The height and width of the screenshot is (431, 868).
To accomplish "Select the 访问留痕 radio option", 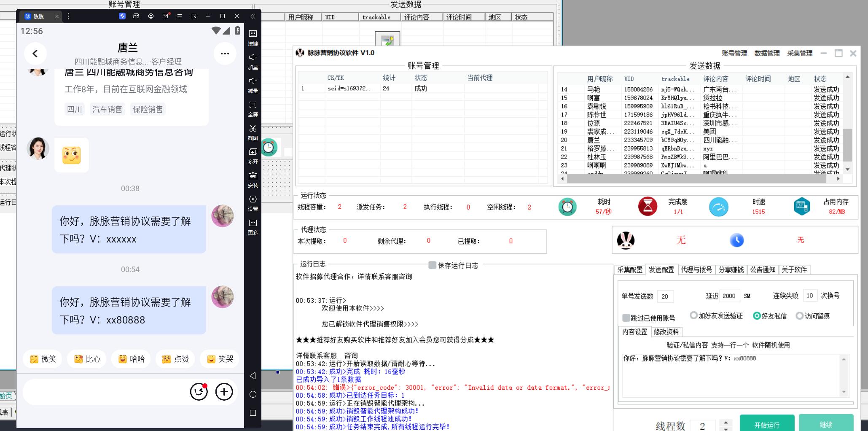I will tap(799, 316).
